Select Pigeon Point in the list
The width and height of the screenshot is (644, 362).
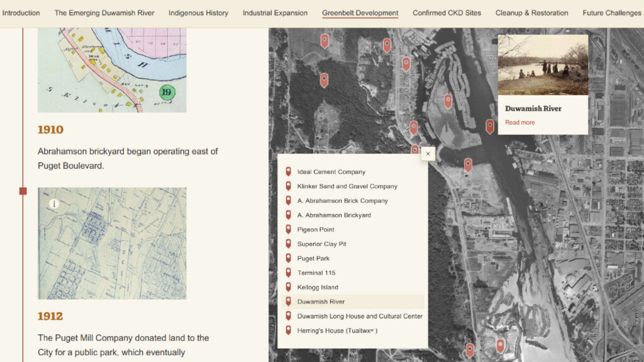[x=316, y=230]
